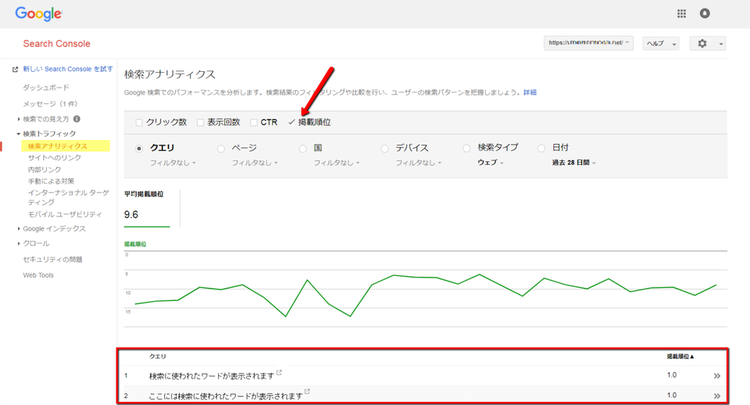750x405 pixels.
Task: Click the Google logo
Action: coord(38,14)
